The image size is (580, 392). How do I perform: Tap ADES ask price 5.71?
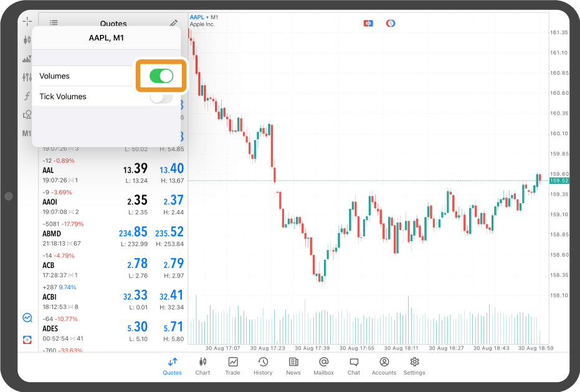tap(173, 327)
